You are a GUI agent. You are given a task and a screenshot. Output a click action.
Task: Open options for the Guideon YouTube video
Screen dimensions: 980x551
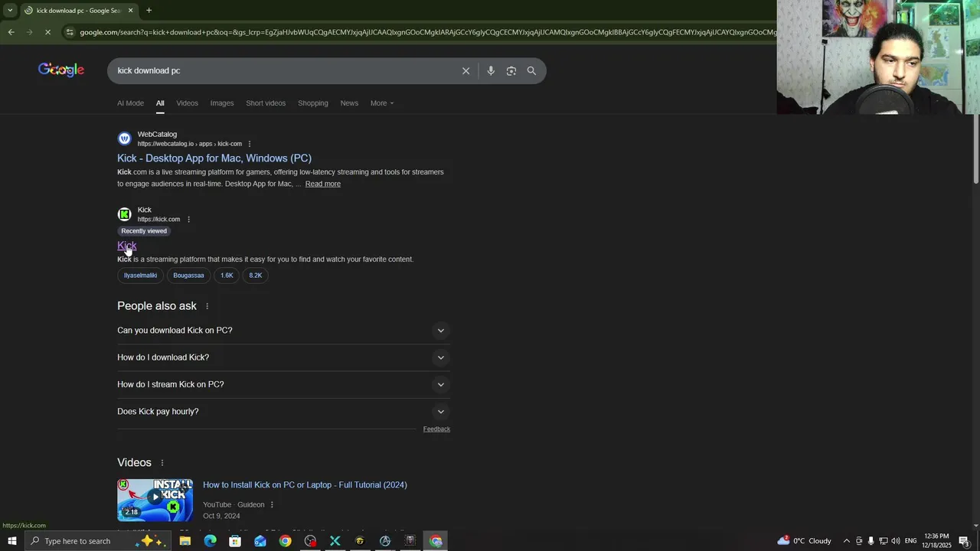click(x=271, y=505)
